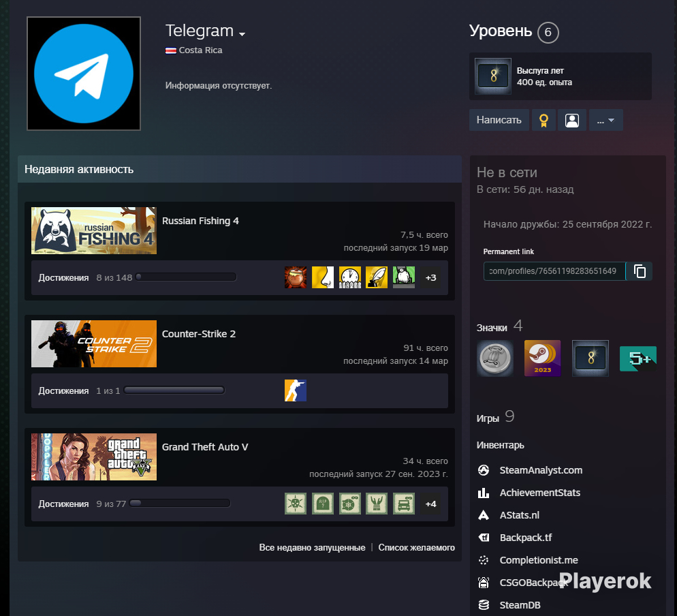Screen dimensions: 677x616
Task: Open the Выслуга лет badge icon
Action: point(493,76)
